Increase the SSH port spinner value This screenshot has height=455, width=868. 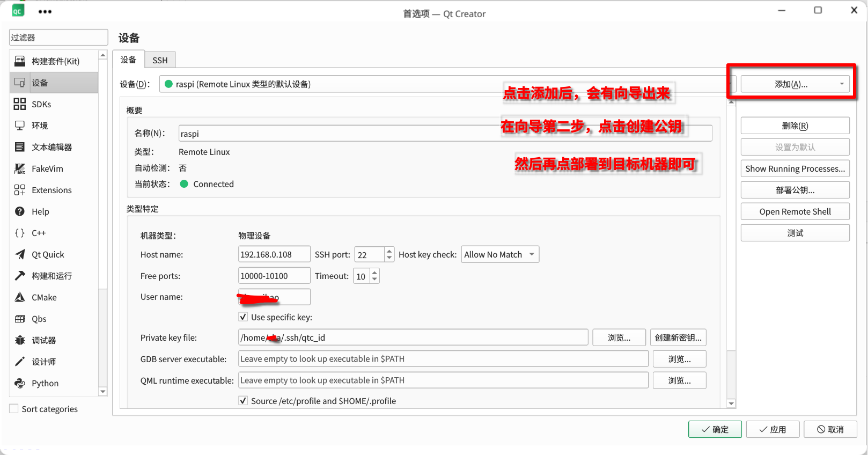389,251
